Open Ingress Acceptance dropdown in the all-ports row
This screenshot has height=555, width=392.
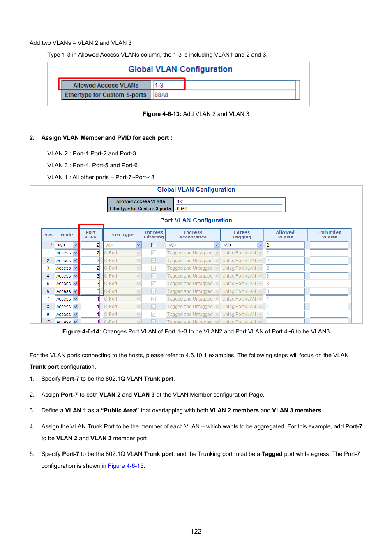tap(193, 245)
